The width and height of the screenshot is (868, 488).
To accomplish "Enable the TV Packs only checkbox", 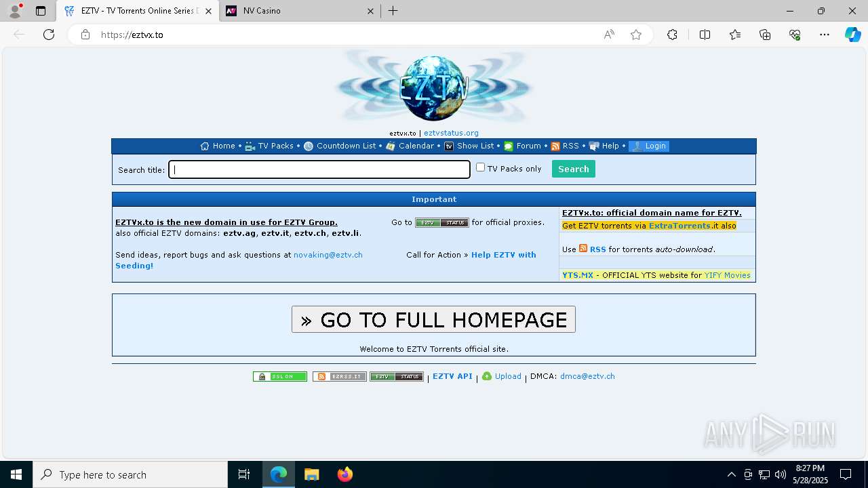I will point(480,167).
